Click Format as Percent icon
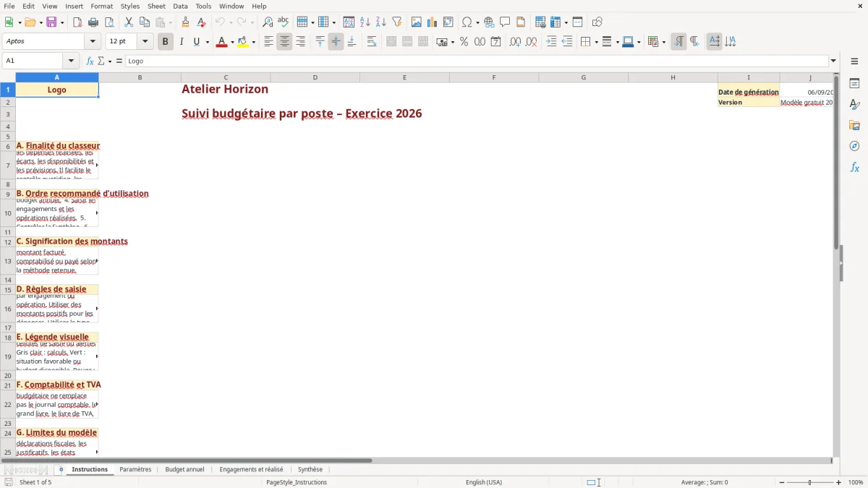Viewport: 868px width, 488px height. tap(464, 42)
